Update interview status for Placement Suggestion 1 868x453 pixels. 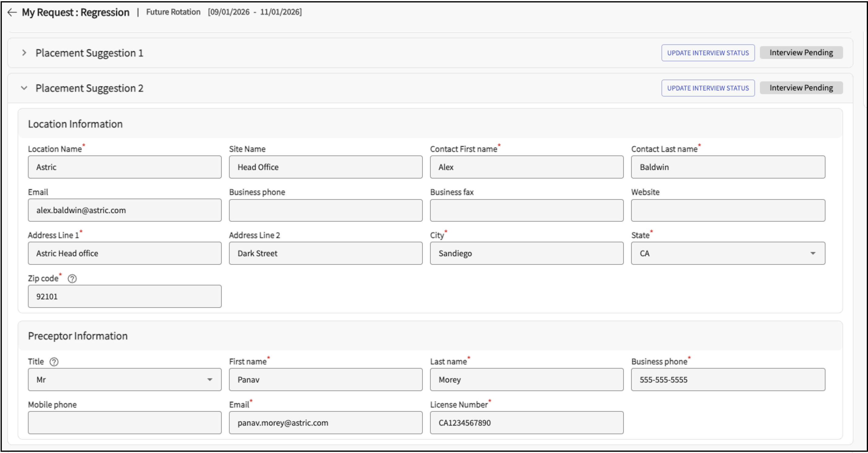coord(708,53)
